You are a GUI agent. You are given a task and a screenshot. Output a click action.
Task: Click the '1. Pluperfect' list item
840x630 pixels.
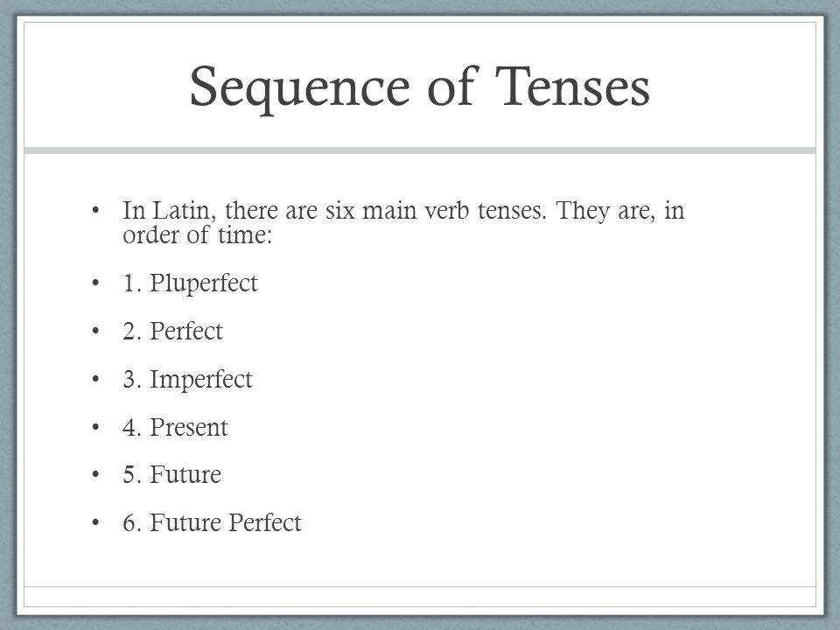190,283
